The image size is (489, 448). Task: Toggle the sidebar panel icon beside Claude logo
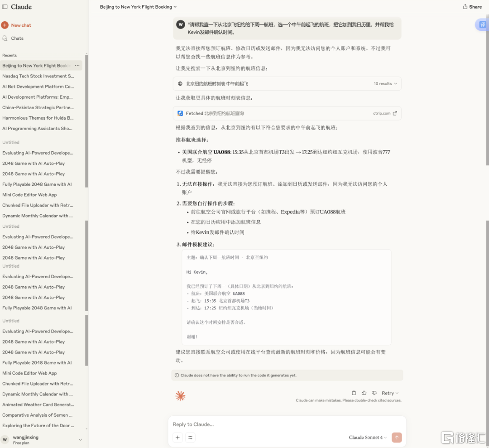pyautogui.click(x=5, y=6)
